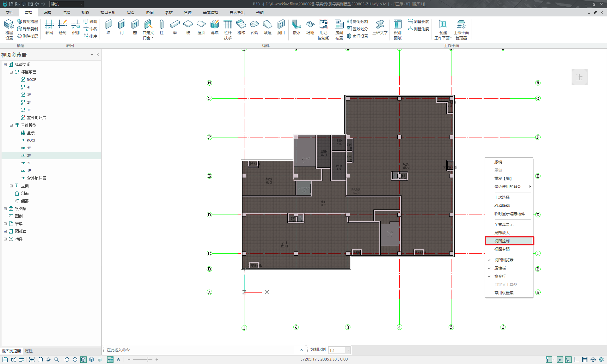
Task: Uncheck 视图浏览器 in context menu
Action: pos(504,260)
